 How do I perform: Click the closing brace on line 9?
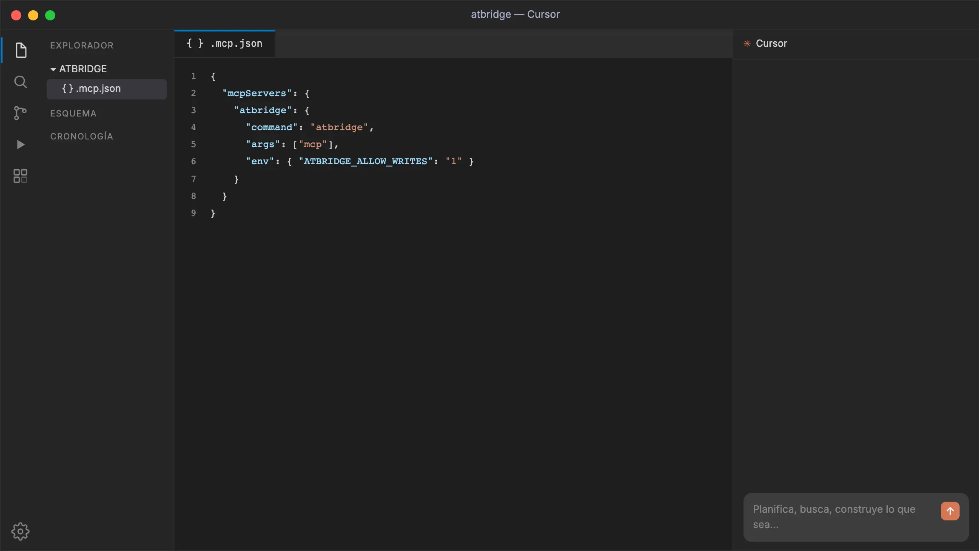[213, 213]
